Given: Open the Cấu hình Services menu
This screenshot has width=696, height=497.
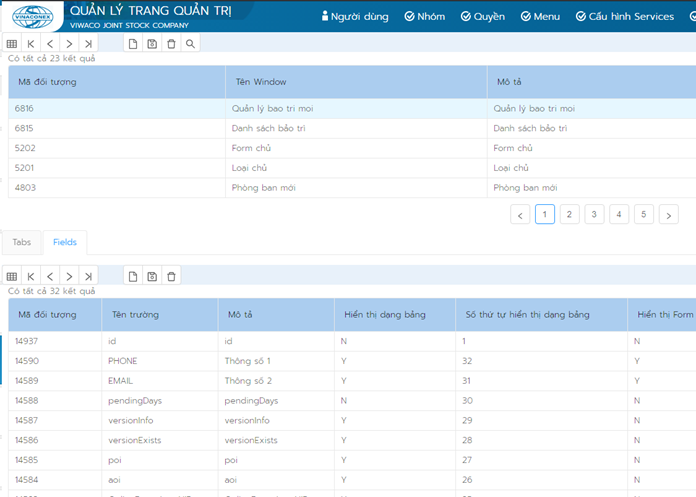Looking at the screenshot, I should pyautogui.click(x=624, y=16).
